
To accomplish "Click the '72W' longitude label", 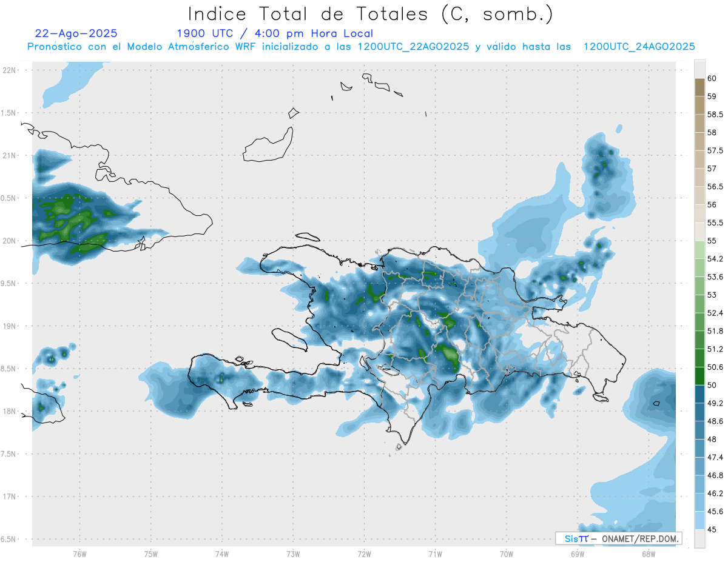I will coord(365,554).
